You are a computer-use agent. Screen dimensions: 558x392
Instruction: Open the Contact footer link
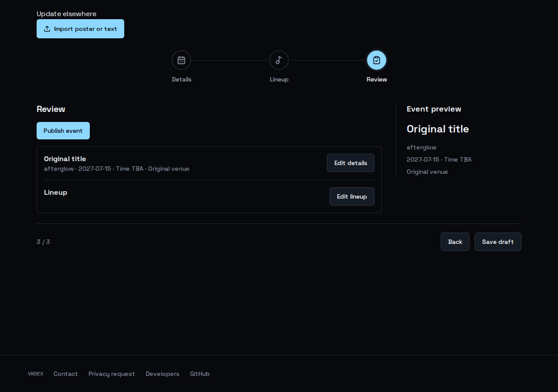[x=66, y=374]
